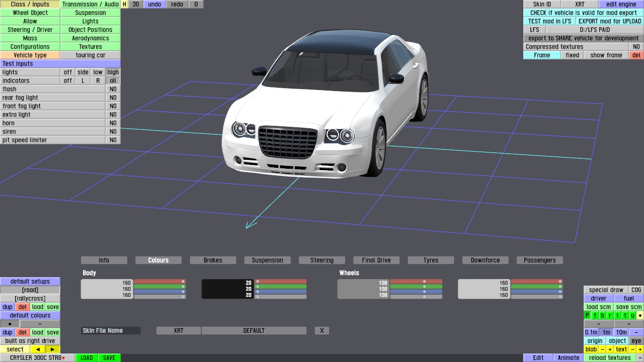Click the minus button right of blob
The height and width of the screenshot is (362, 644).
(x=602, y=349)
